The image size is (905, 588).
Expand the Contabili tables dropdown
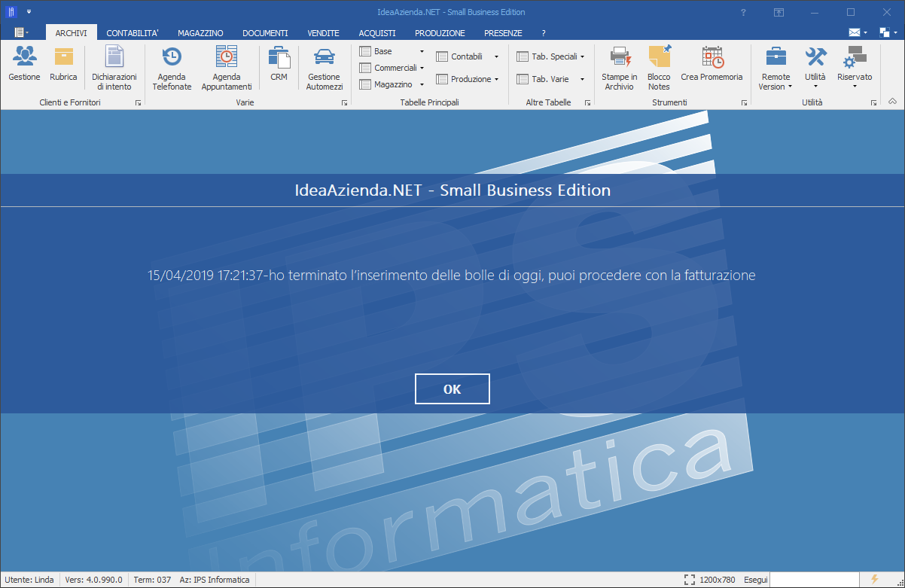point(496,56)
